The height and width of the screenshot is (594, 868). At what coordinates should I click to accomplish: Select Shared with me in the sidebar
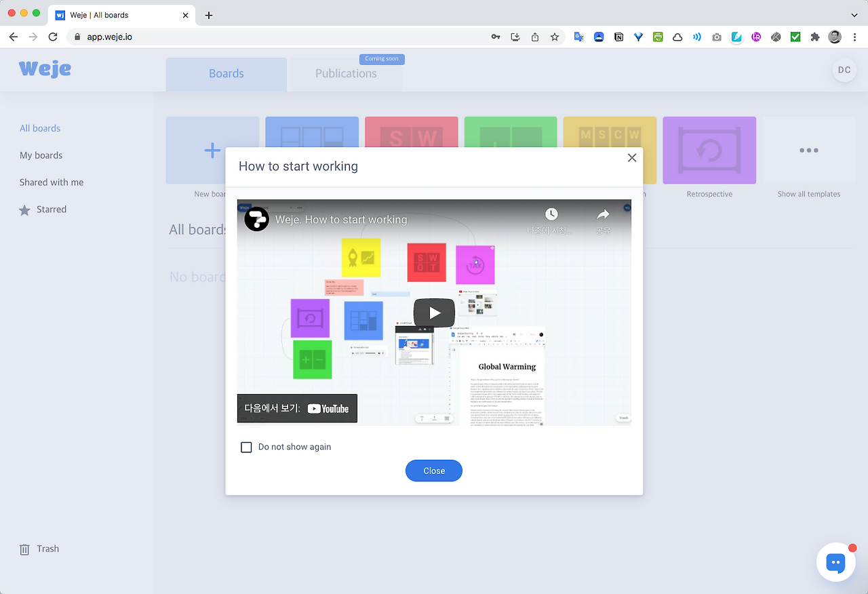[x=52, y=182]
